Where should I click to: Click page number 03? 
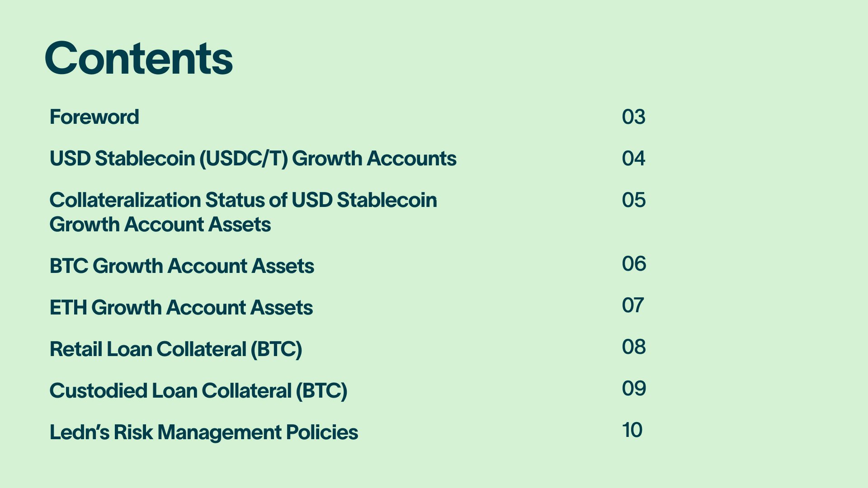pyautogui.click(x=633, y=117)
